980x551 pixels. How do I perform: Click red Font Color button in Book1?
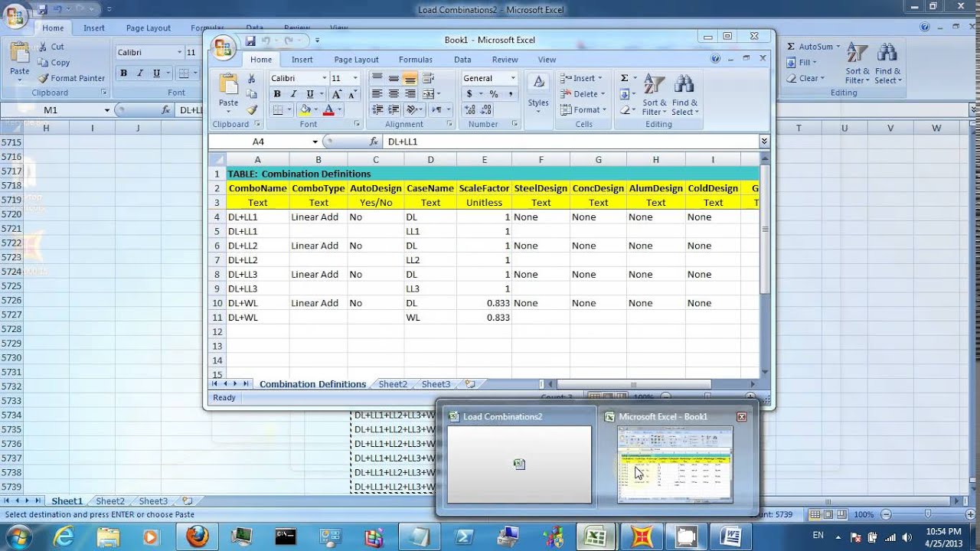328,110
